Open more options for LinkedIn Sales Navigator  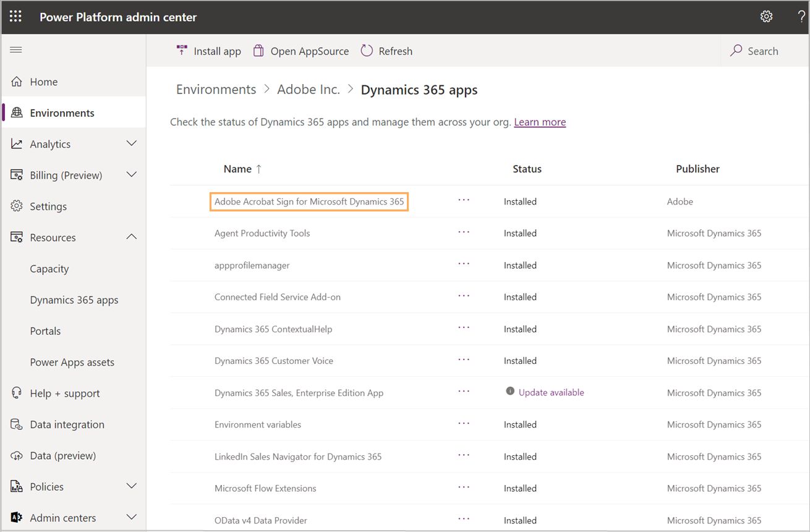coord(464,455)
